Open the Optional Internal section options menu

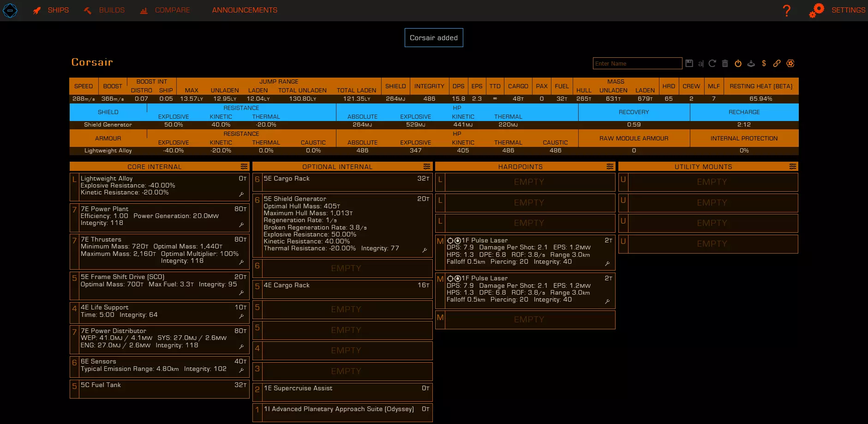pyautogui.click(x=427, y=166)
